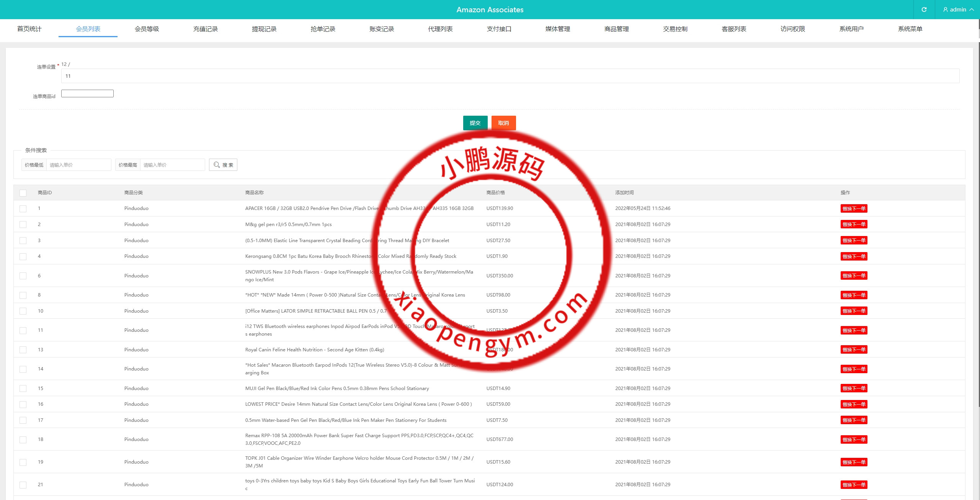Click the 添加时间 column header
Screen dimensions: 980x500
tap(624, 193)
